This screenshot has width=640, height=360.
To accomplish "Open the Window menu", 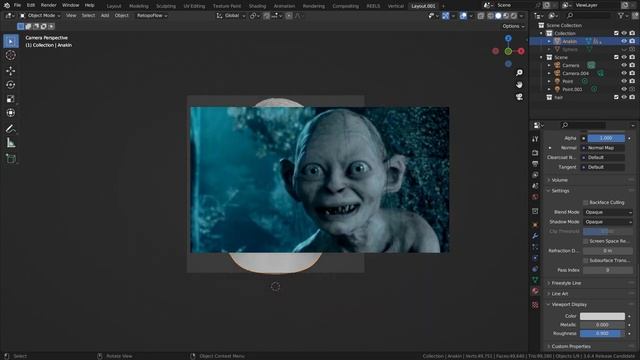I will tap(70, 5).
